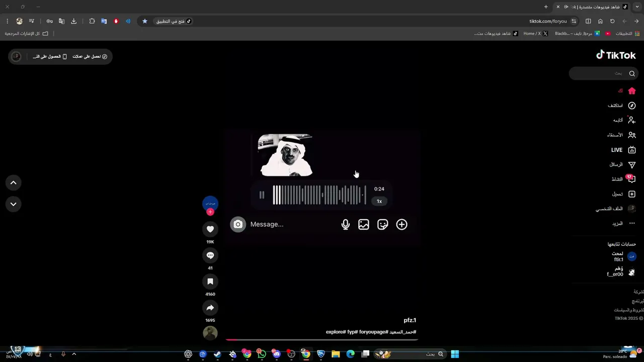Follow the creator with the red plus badge
Image resolution: width=644 pixels, height=362 pixels.
(210, 212)
